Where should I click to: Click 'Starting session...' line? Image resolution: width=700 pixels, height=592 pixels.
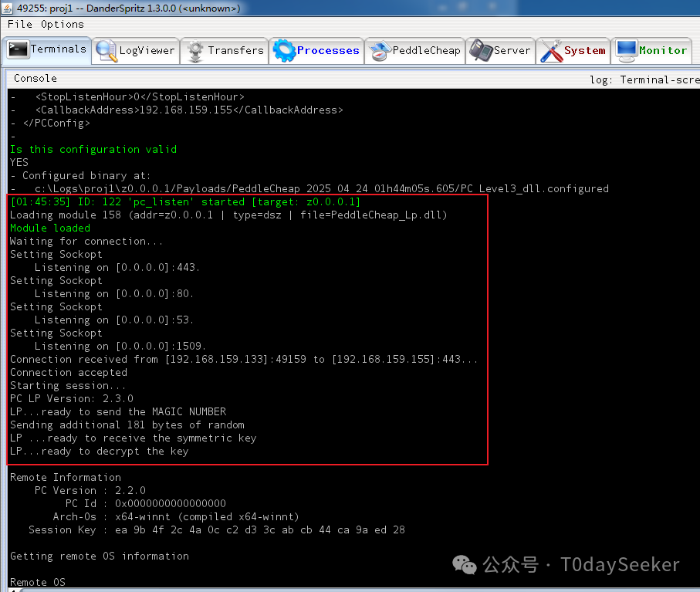coord(68,386)
